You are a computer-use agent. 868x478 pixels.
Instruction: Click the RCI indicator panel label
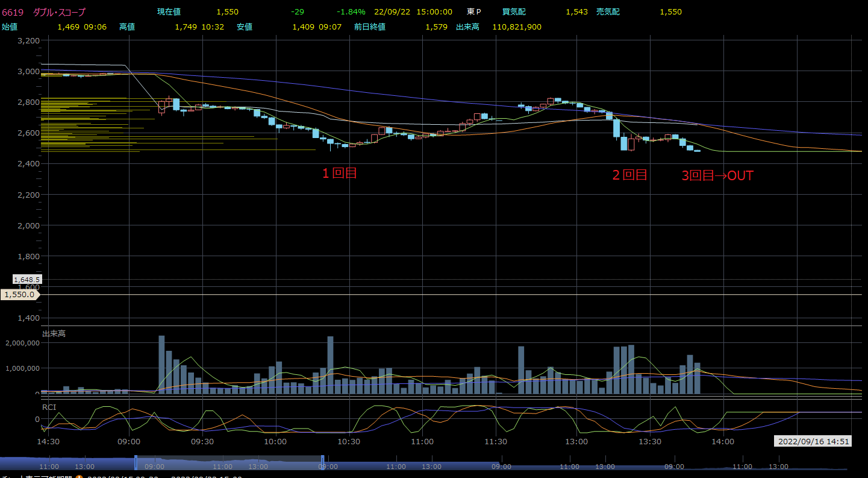pos(49,406)
